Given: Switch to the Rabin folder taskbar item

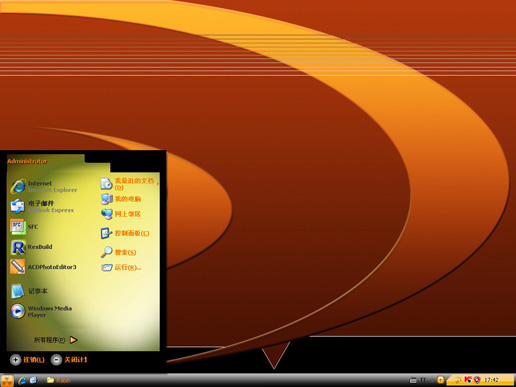Looking at the screenshot, I should coord(59,380).
